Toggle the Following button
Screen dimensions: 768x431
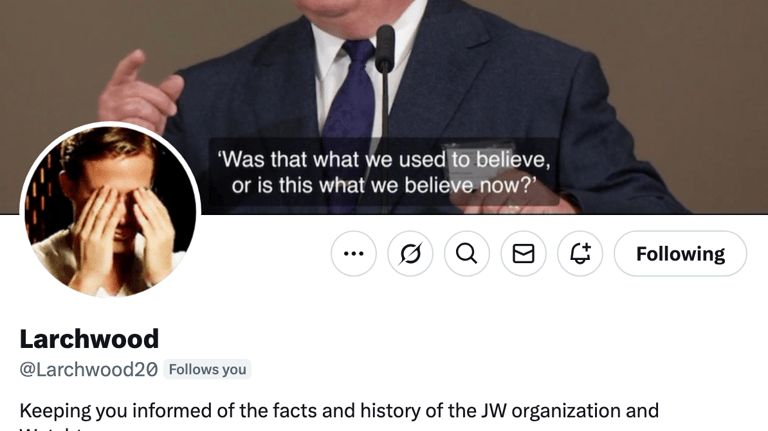pyautogui.click(x=680, y=254)
